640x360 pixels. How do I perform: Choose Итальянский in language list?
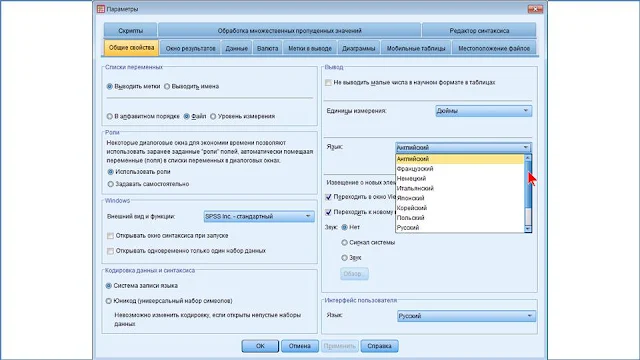pos(460,188)
